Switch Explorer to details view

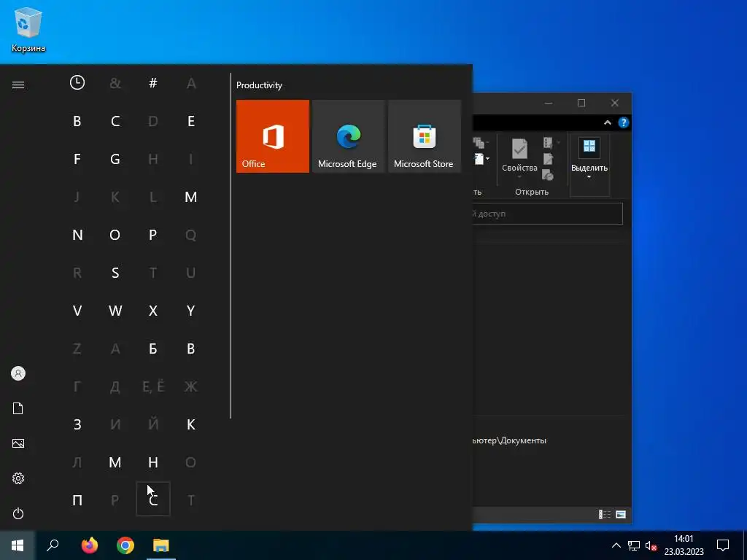605,514
